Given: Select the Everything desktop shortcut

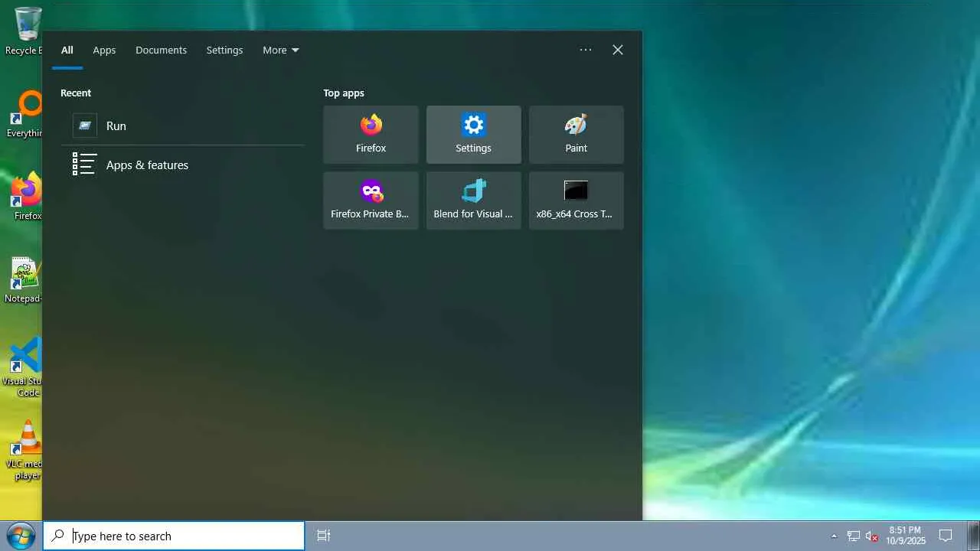Looking at the screenshot, I should point(23,114).
